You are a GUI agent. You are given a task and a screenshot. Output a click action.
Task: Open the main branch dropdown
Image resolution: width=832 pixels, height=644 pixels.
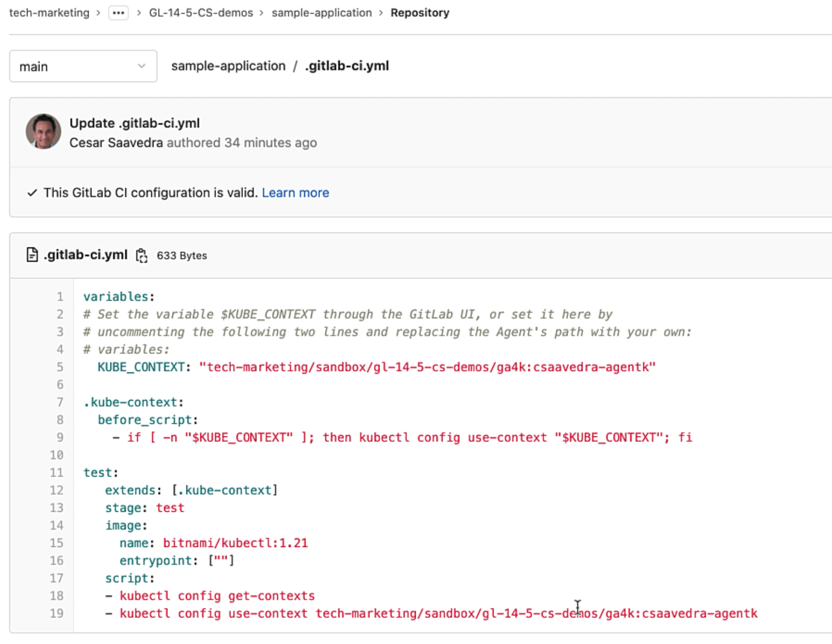tap(82, 66)
